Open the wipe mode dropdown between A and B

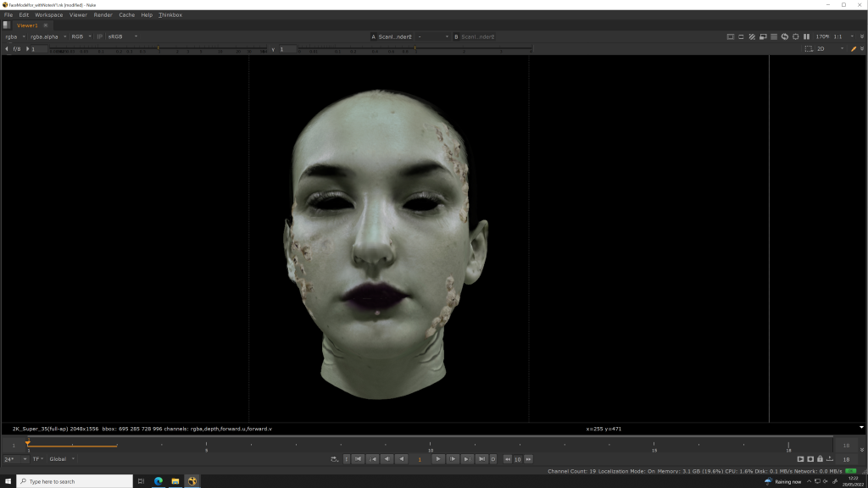click(433, 36)
